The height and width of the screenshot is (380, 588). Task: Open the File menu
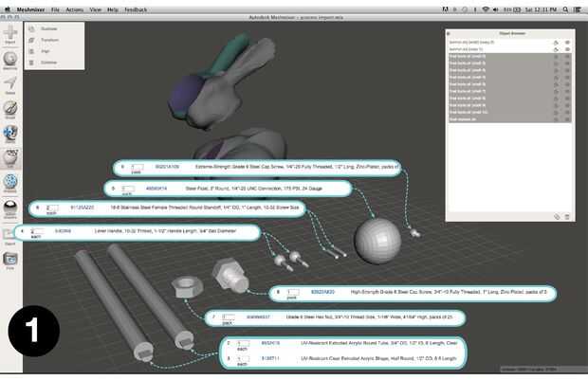point(56,9)
